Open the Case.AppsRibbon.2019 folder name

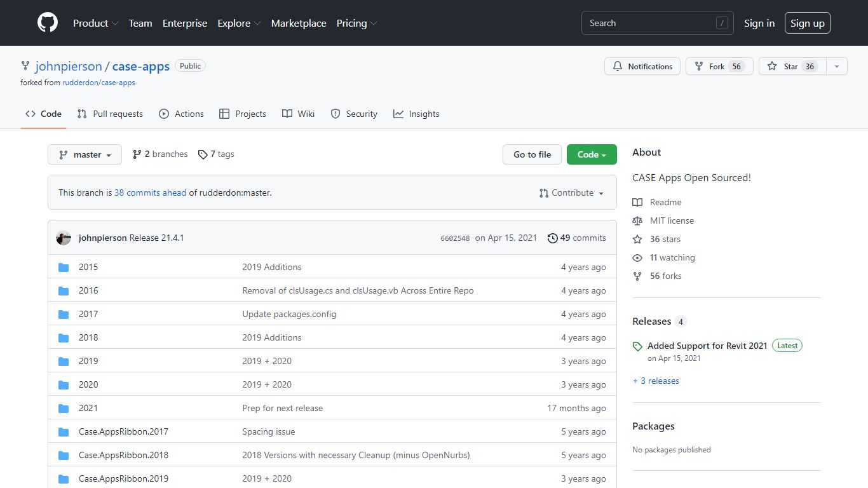click(123, 478)
